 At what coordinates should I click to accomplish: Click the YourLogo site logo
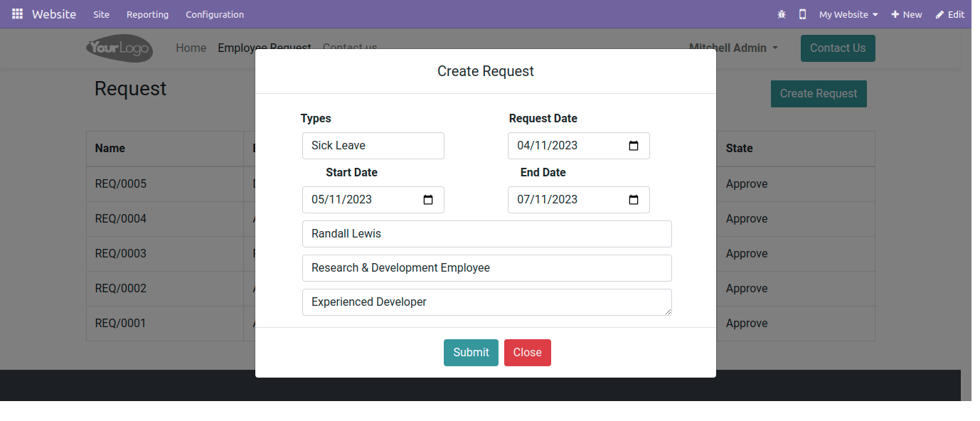tap(119, 48)
